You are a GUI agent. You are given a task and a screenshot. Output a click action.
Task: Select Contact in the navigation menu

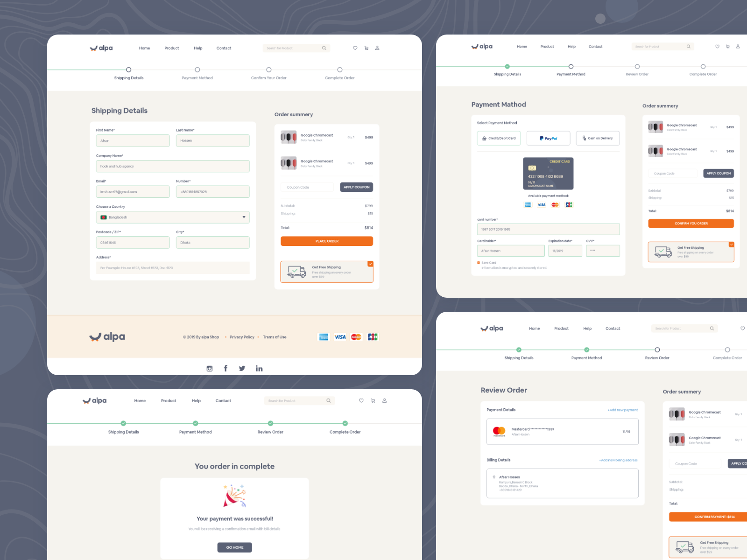(x=224, y=48)
